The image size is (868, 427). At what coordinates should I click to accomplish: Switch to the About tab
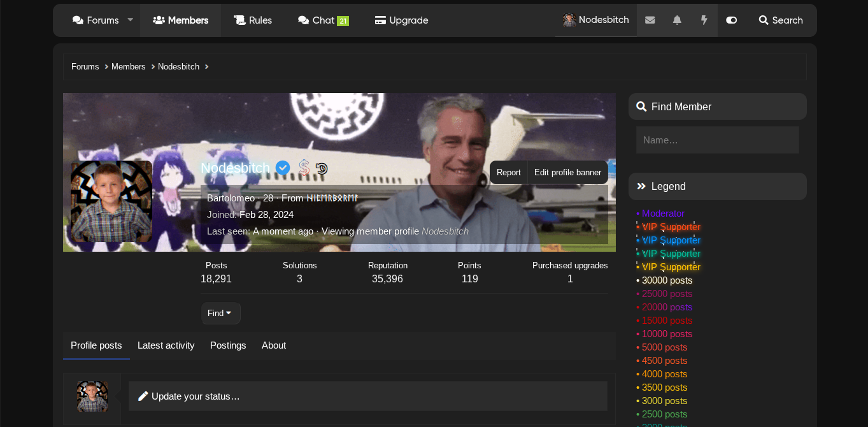pyautogui.click(x=274, y=345)
